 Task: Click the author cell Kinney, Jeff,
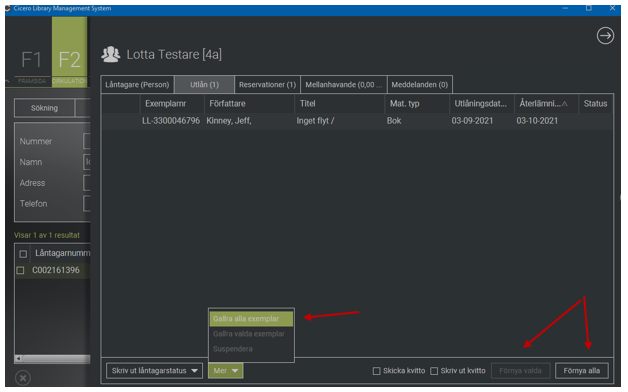click(229, 121)
